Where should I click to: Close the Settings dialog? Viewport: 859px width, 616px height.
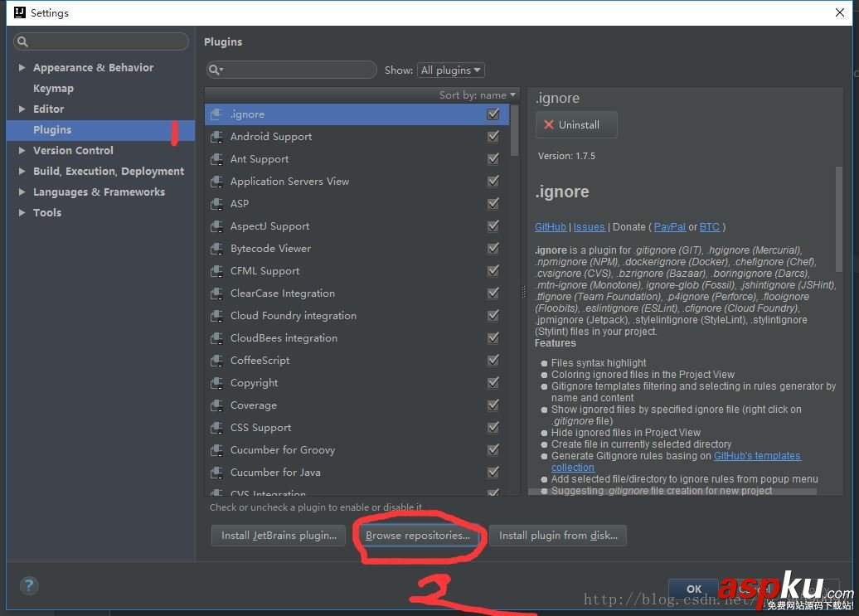(839, 12)
